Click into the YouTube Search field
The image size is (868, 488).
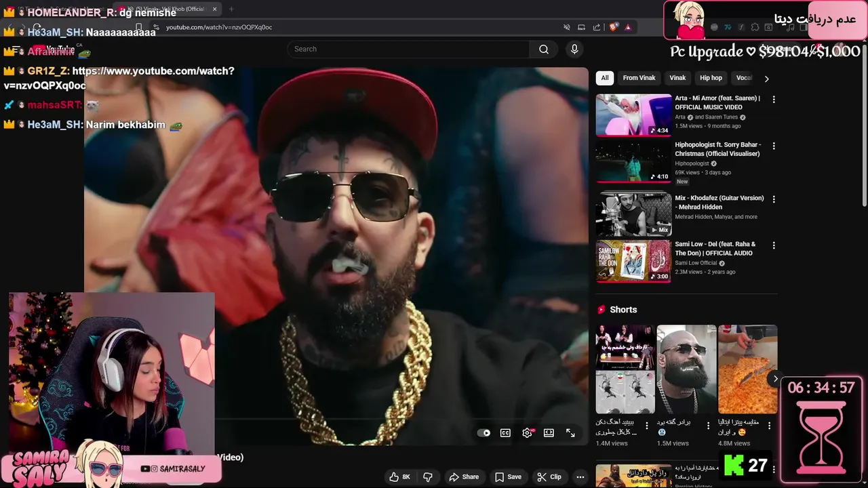[x=408, y=49]
